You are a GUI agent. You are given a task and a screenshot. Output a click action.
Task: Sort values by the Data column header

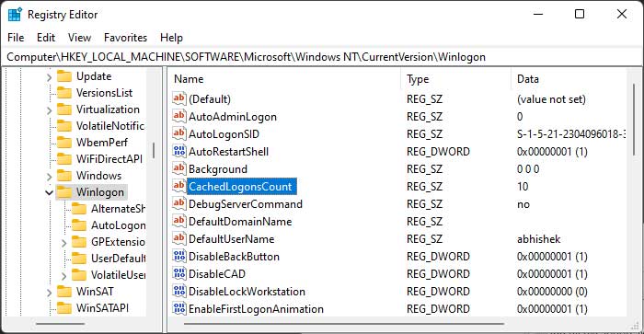click(569, 79)
